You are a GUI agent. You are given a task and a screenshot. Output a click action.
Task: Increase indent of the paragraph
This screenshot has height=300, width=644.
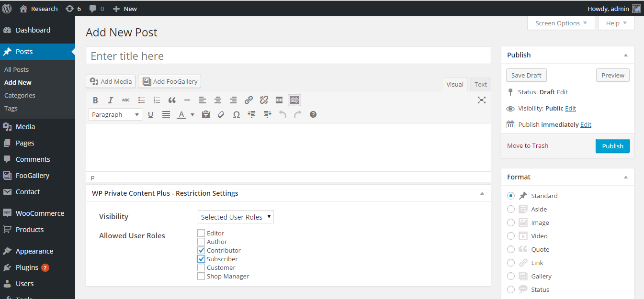click(x=267, y=114)
